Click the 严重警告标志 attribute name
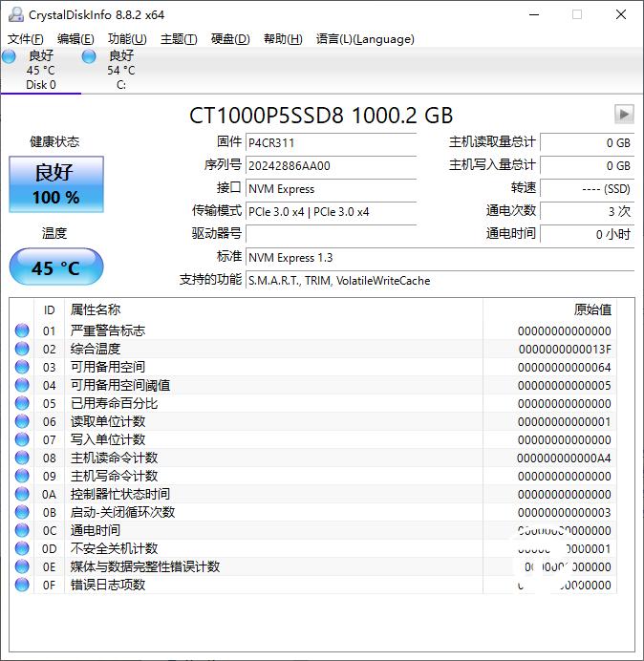Screen dimensions: 644x661 (108, 330)
